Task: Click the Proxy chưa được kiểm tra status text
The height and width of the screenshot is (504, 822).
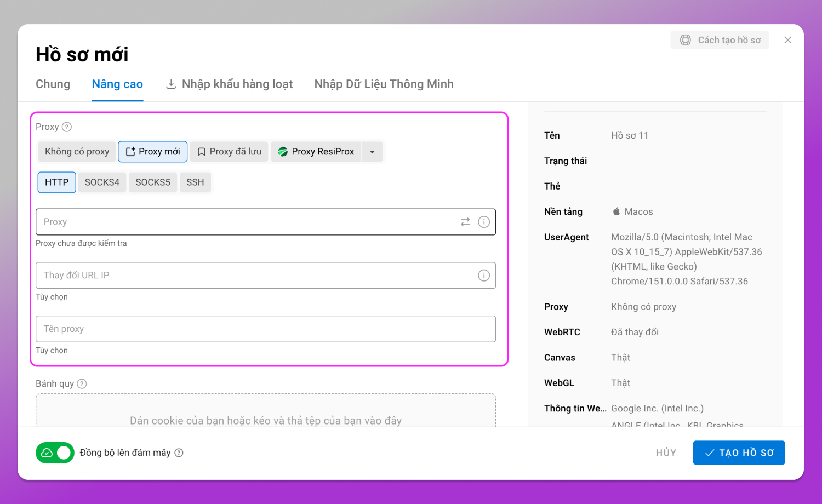Action: click(x=81, y=243)
